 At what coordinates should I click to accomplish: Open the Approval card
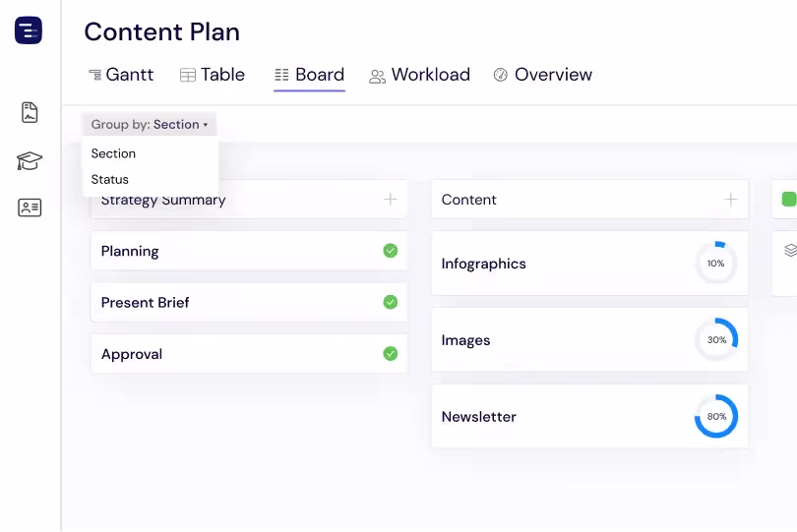pos(249,353)
